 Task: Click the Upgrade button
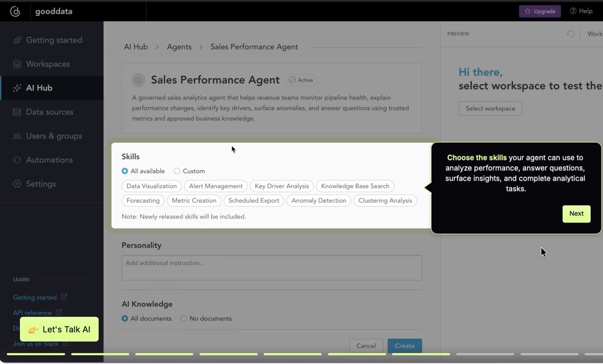pyautogui.click(x=540, y=11)
